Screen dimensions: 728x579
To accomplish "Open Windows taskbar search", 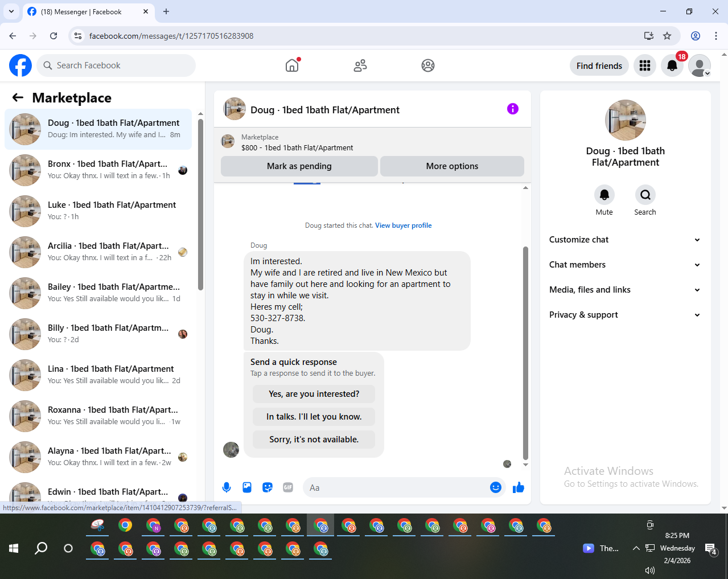I will (41, 548).
